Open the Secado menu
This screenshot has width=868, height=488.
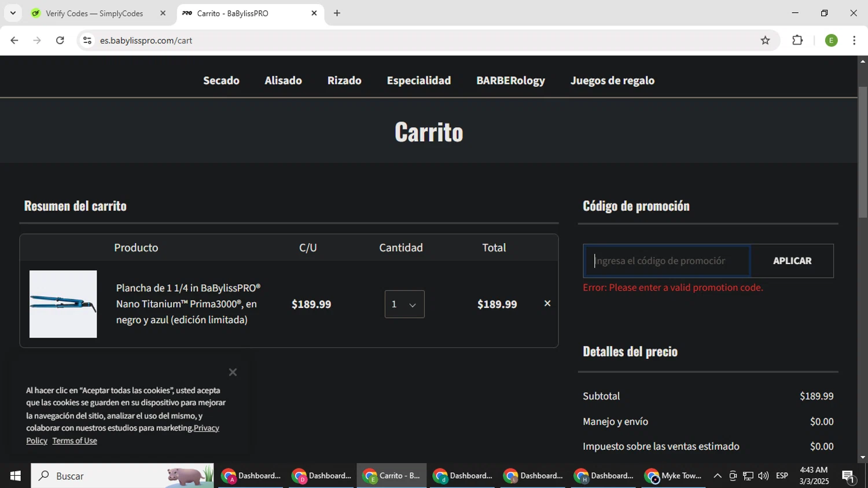pos(221,80)
